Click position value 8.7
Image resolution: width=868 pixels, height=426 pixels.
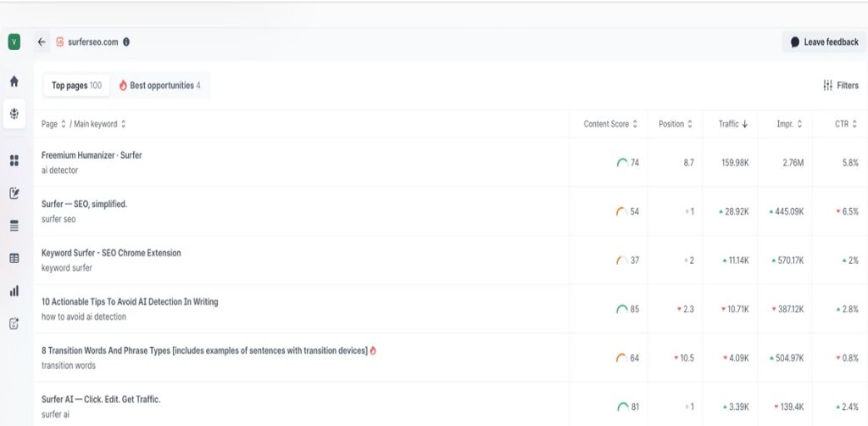tap(688, 163)
